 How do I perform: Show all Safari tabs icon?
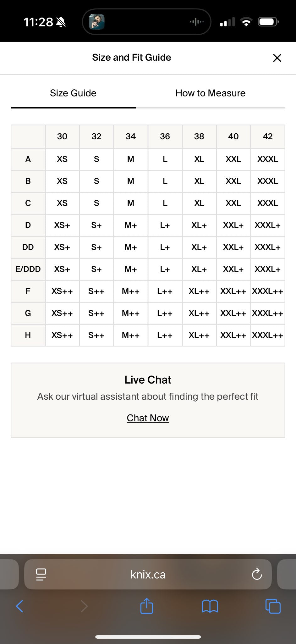tap(273, 606)
